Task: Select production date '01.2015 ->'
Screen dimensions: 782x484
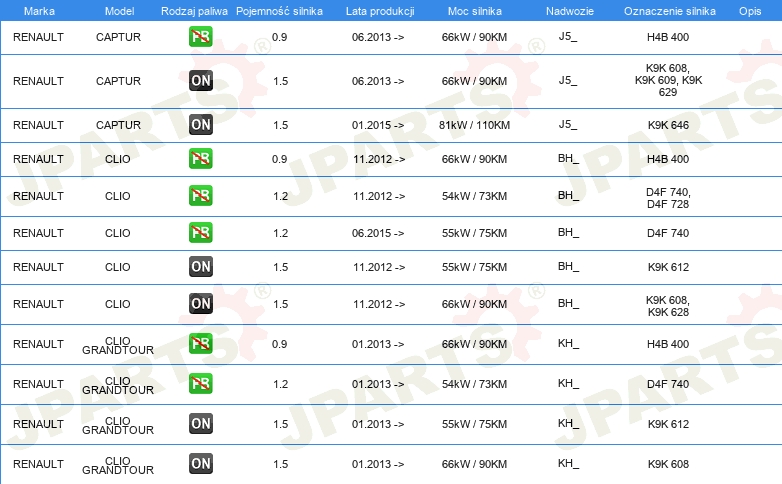Action: point(378,125)
